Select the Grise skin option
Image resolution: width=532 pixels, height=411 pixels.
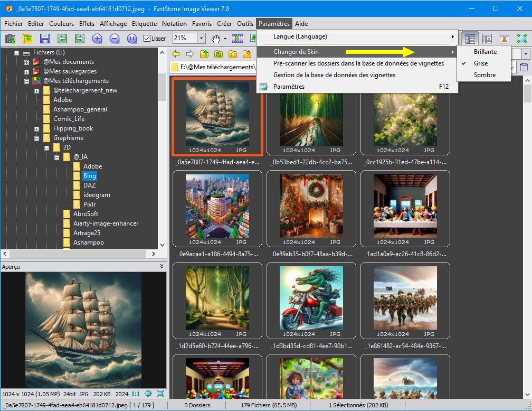pyautogui.click(x=484, y=63)
